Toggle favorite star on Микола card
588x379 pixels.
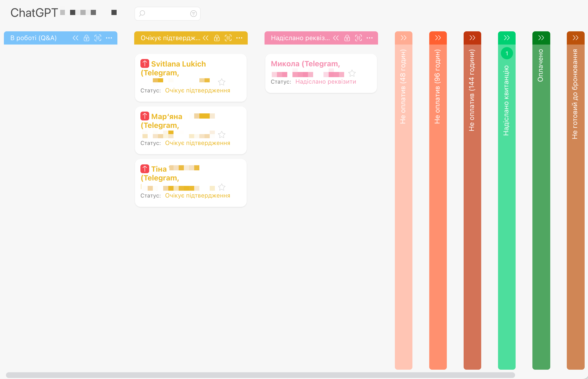coord(352,74)
